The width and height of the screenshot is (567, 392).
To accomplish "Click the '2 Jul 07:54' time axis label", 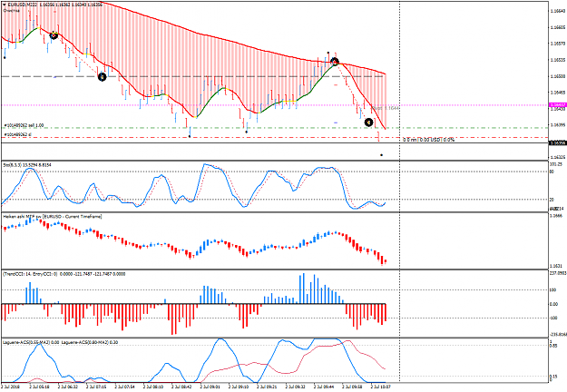I will click(x=125, y=387).
